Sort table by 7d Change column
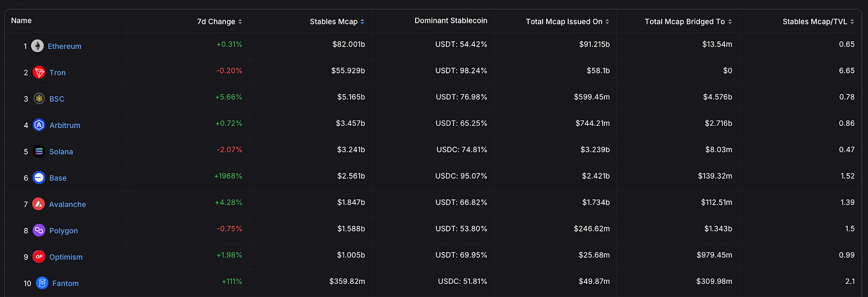This screenshot has height=297, width=868. click(x=219, y=21)
